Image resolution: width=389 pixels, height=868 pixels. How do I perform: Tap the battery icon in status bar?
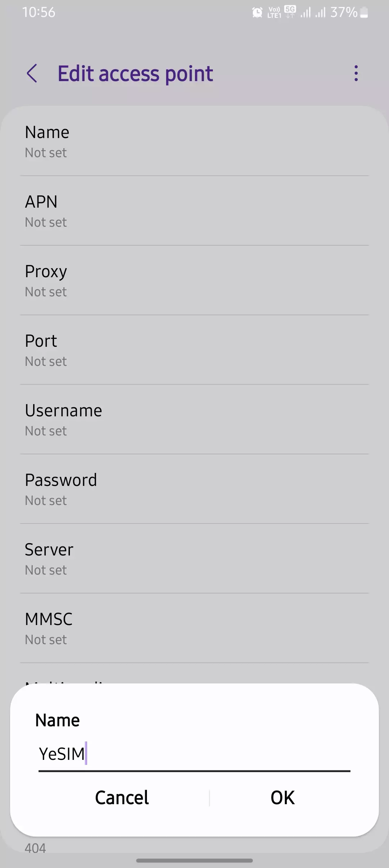[364, 13]
